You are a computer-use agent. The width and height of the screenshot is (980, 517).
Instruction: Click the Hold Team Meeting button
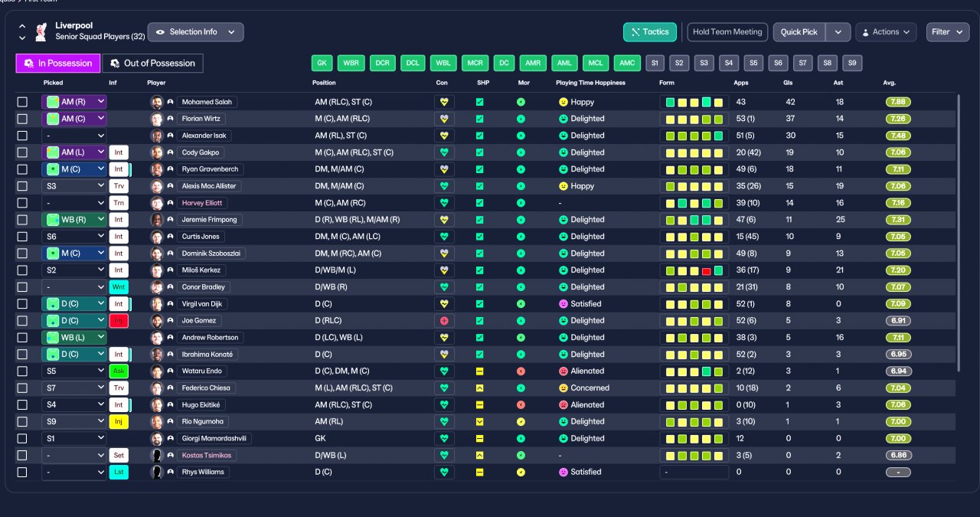pos(727,32)
